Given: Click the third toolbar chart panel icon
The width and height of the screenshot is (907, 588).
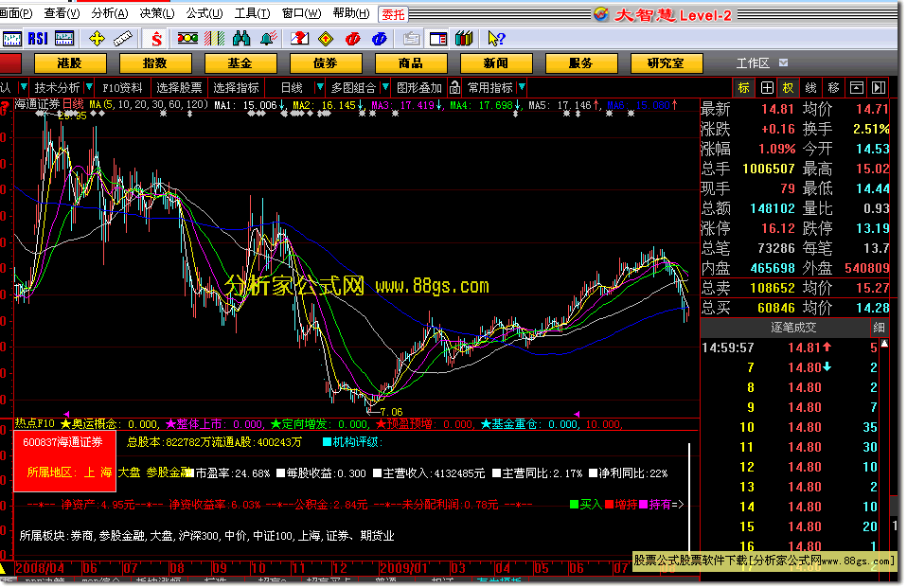Looking at the screenshot, I should tap(64, 39).
